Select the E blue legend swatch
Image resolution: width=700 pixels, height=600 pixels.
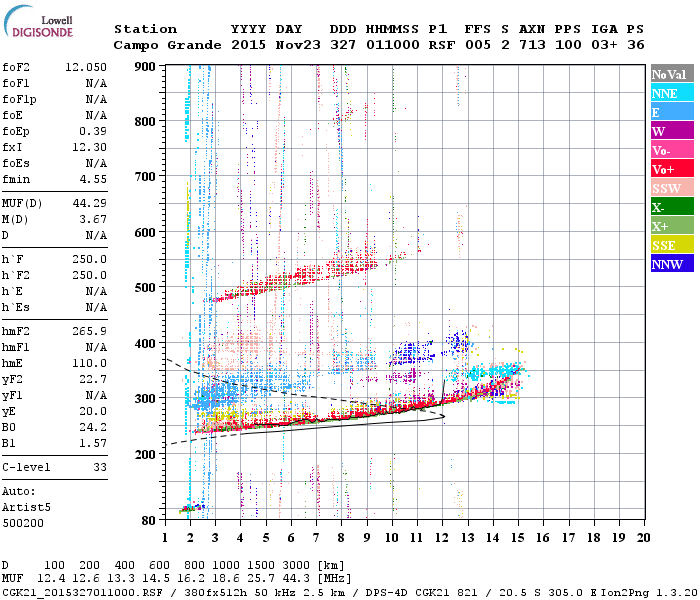tap(672, 112)
